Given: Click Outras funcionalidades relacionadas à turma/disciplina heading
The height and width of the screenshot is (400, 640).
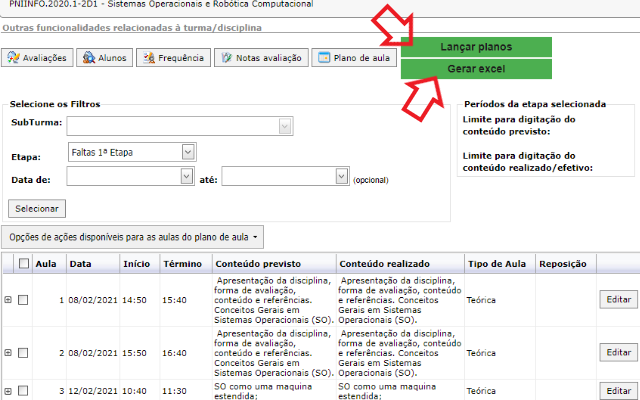Looking at the screenshot, I should pos(132,28).
